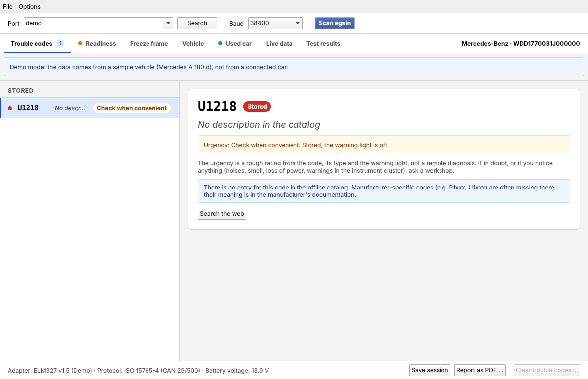Click the urgency rating explanation paragraph
Image resolution: width=588 pixels, height=379 pixels.
tap(375, 167)
